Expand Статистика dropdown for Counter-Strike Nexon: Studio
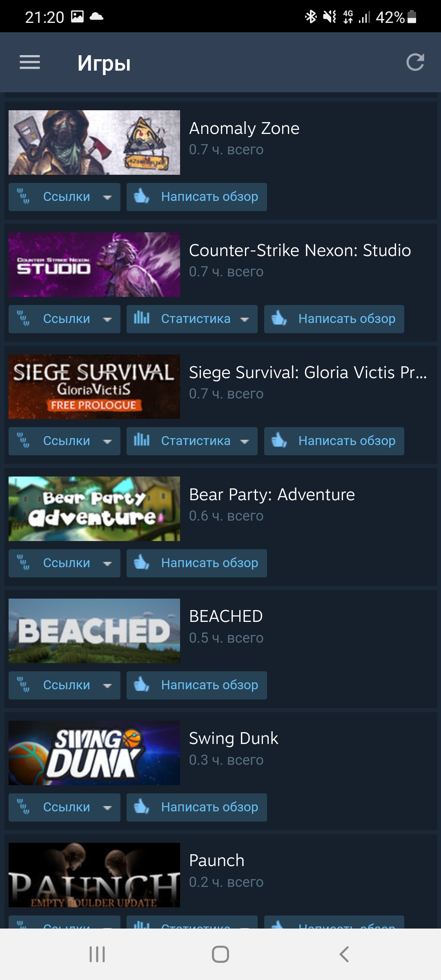Screen dimensions: 441x980 pyautogui.click(x=192, y=319)
